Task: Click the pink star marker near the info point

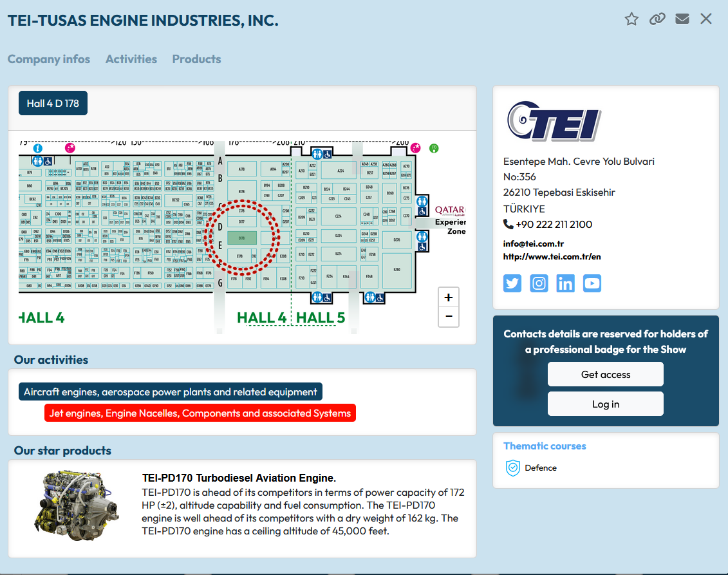Action: point(70,147)
